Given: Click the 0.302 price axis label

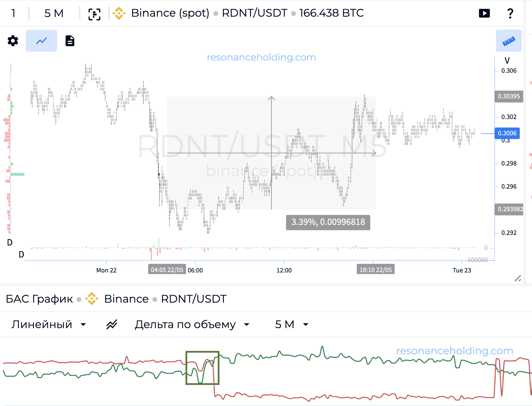Looking at the screenshot, I should point(509,117).
